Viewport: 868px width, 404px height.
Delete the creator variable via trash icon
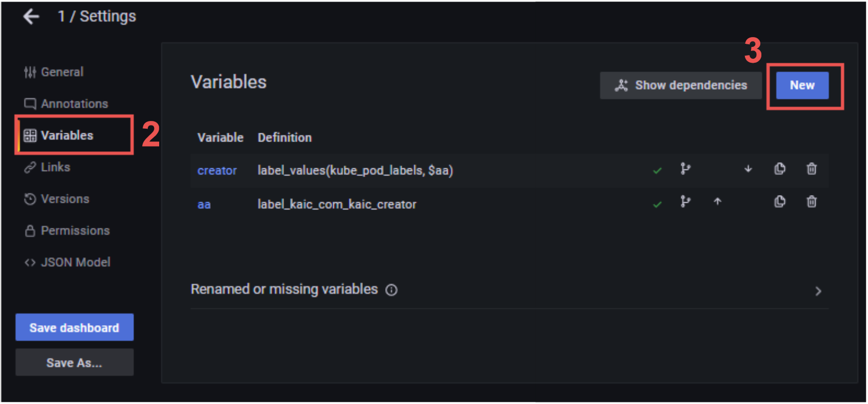point(811,169)
